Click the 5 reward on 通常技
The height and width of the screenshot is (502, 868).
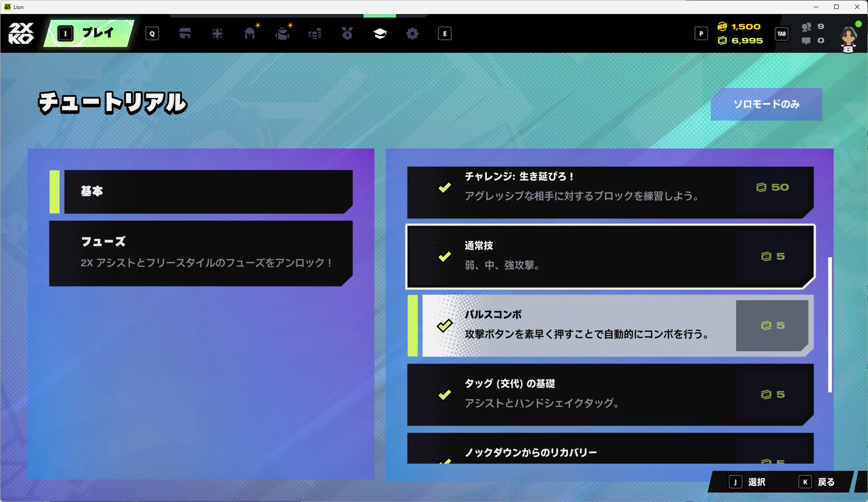tap(772, 256)
